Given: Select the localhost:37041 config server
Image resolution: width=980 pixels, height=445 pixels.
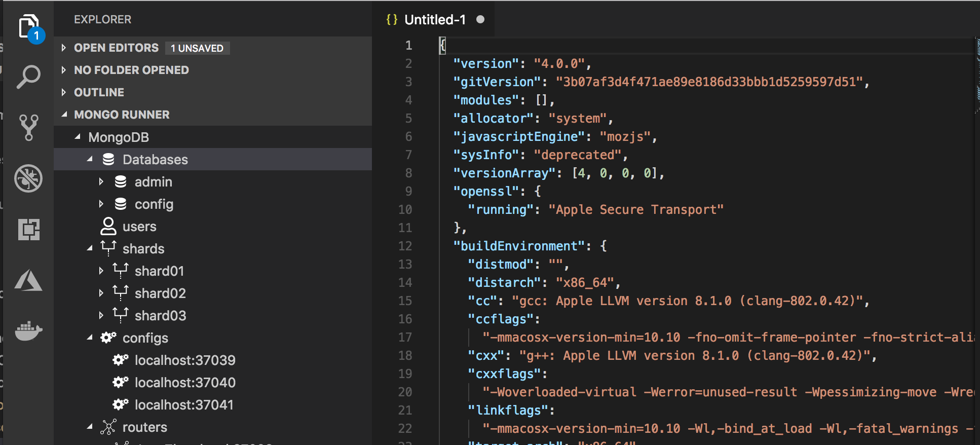Looking at the screenshot, I should coord(213,405).
